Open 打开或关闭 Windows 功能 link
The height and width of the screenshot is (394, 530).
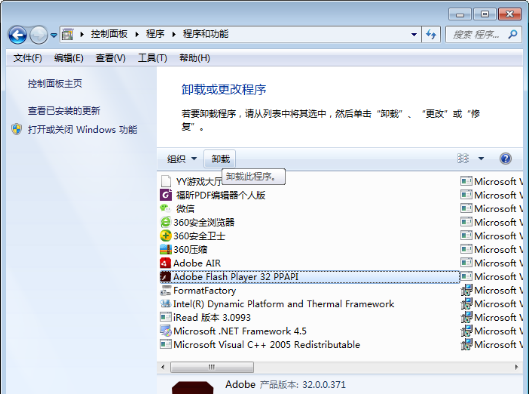82,129
